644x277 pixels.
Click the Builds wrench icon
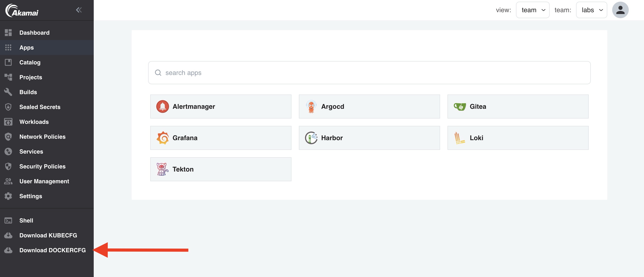coord(8,92)
